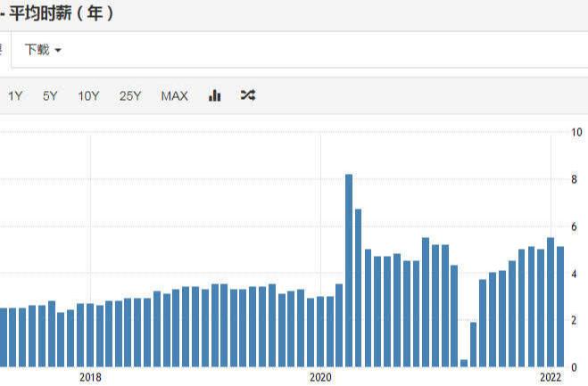Screen dimensions: 588x386
Task: Switch to the 5Y time range
Action: pos(50,96)
